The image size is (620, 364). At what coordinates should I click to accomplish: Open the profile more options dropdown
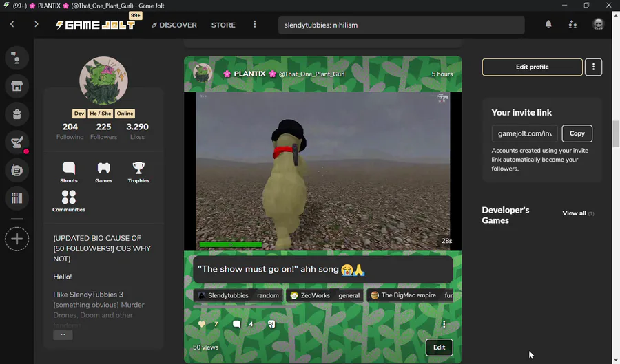(593, 67)
